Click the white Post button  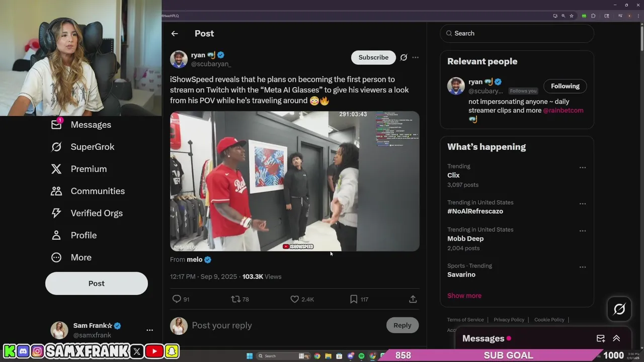coord(97,284)
